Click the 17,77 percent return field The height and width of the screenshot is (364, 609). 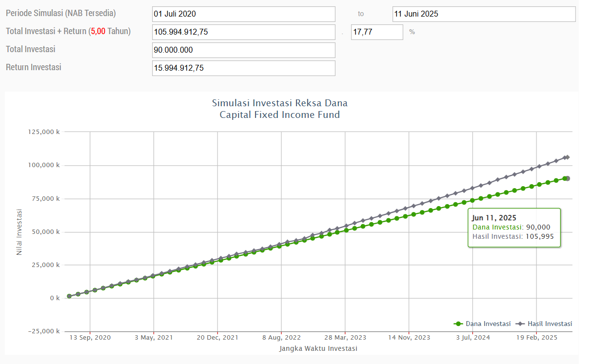377,32
